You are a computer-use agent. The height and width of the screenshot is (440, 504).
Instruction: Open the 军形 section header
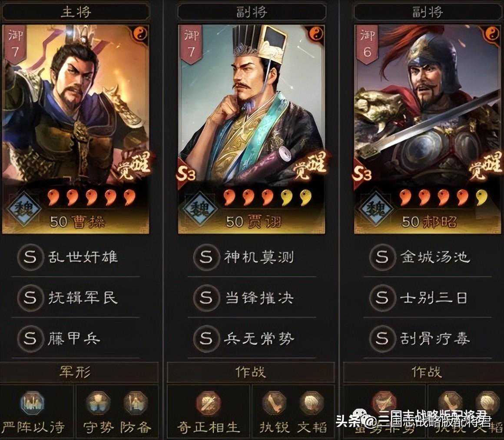76,372
